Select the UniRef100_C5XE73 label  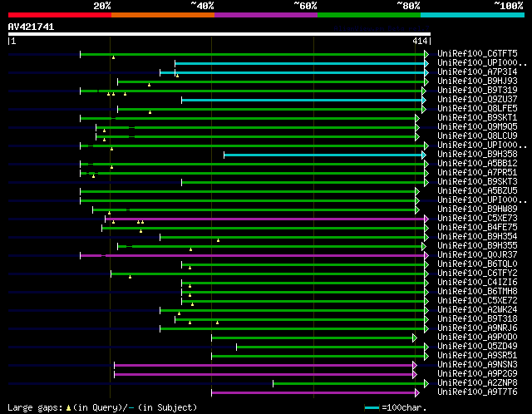click(x=477, y=219)
